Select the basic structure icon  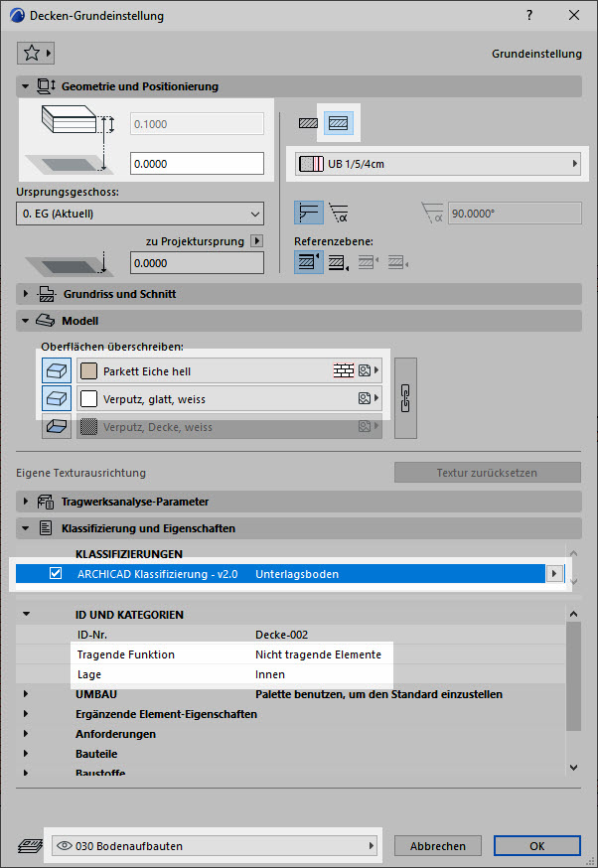point(309,124)
